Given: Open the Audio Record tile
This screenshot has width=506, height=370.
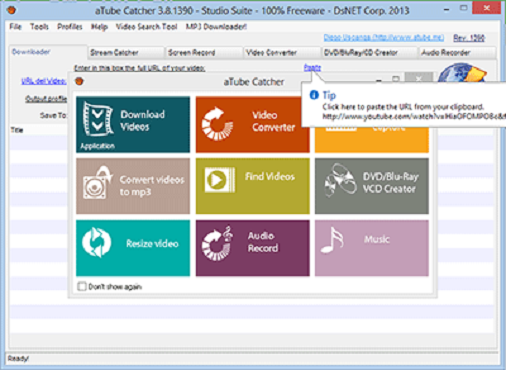Looking at the screenshot, I should pos(253,248).
